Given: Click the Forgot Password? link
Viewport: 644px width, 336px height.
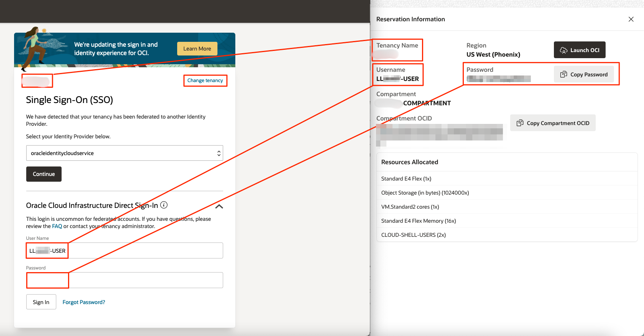Looking at the screenshot, I should point(84,302).
